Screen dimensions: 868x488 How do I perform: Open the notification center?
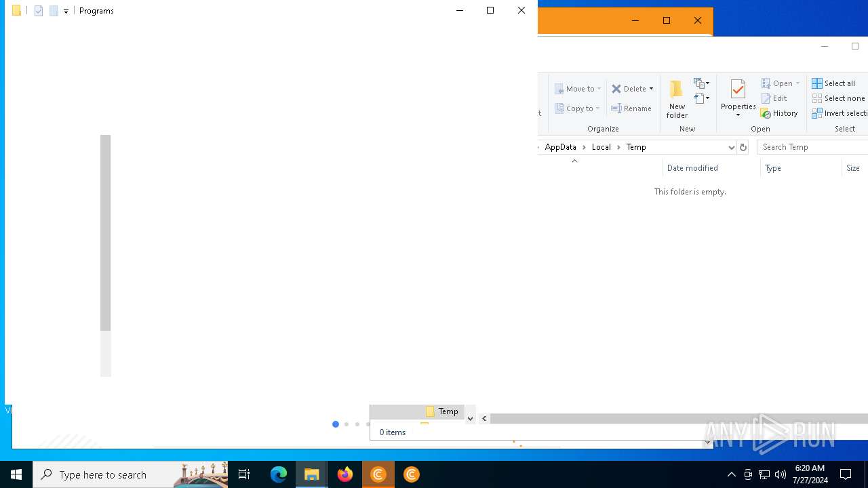[x=846, y=474]
